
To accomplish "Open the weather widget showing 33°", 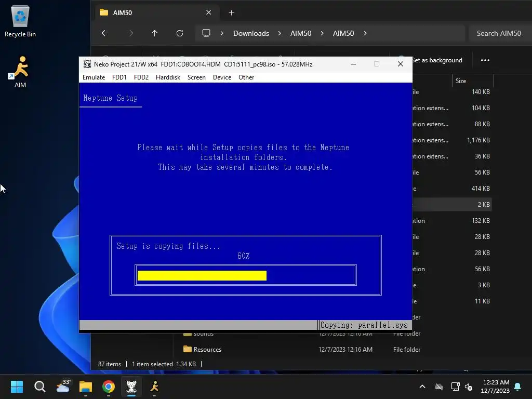I will pyautogui.click(x=63, y=387).
